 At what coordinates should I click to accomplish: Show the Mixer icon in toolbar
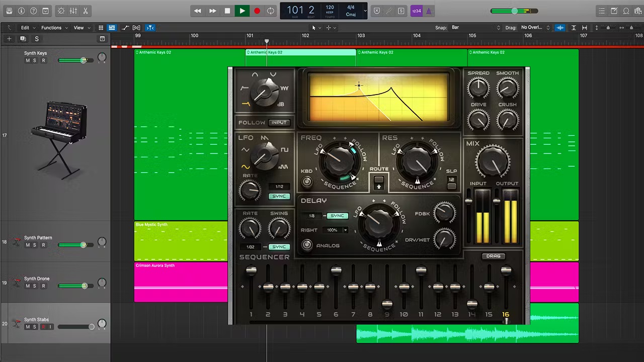[x=73, y=11]
